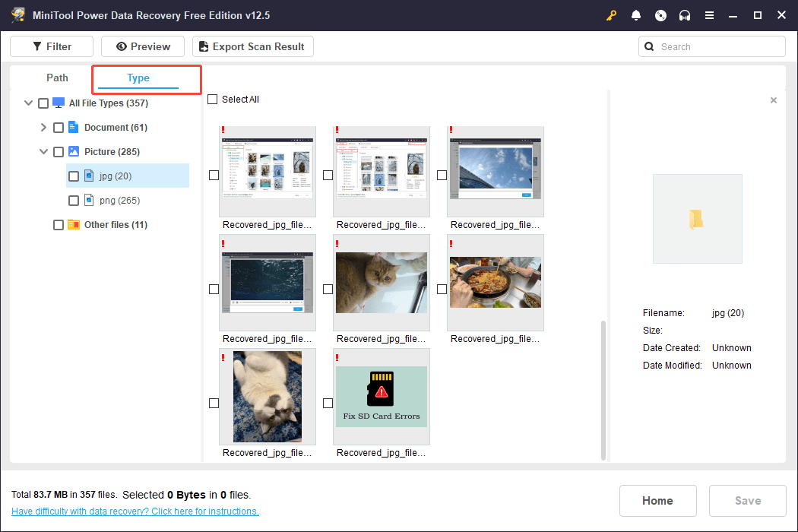Expand the Document (61) tree node
798x532 pixels.
pyautogui.click(x=43, y=128)
